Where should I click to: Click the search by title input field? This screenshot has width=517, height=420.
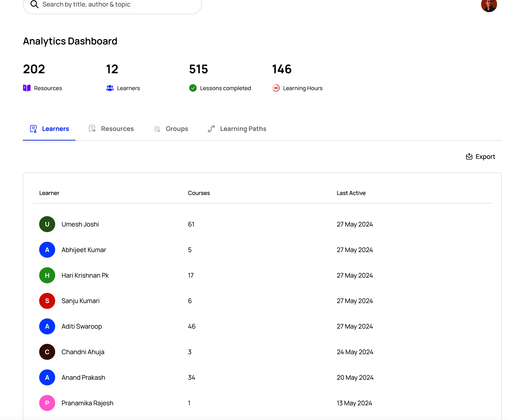click(x=111, y=4)
